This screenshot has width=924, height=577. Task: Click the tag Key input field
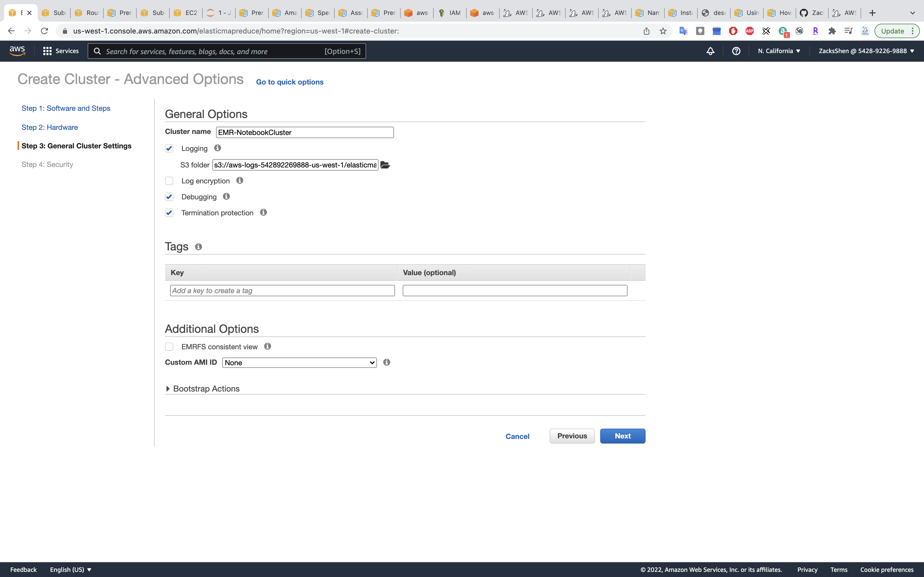tap(282, 291)
